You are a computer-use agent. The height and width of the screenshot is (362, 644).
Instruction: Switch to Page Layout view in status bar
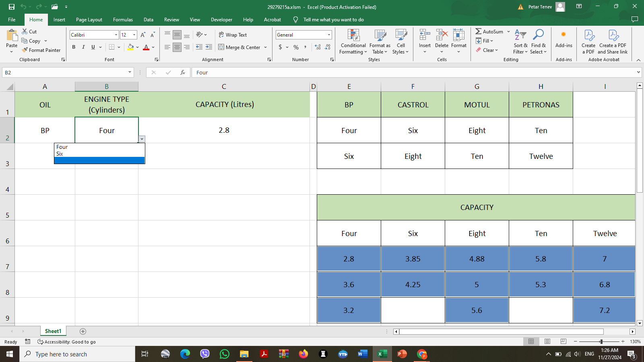[x=547, y=341]
